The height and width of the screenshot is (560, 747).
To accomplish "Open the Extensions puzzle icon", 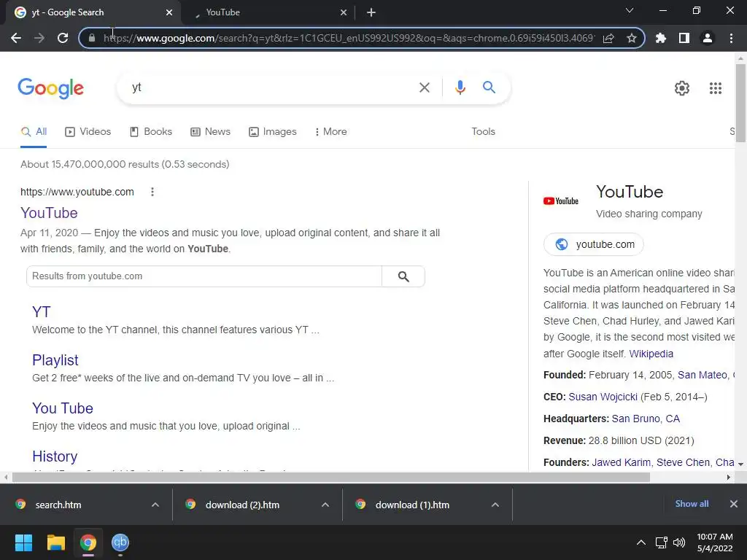I will (x=661, y=38).
